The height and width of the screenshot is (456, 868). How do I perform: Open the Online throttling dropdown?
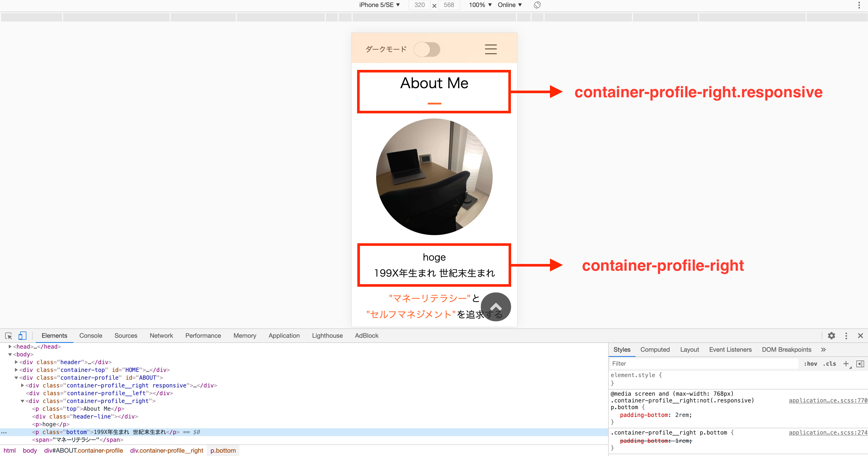(509, 5)
